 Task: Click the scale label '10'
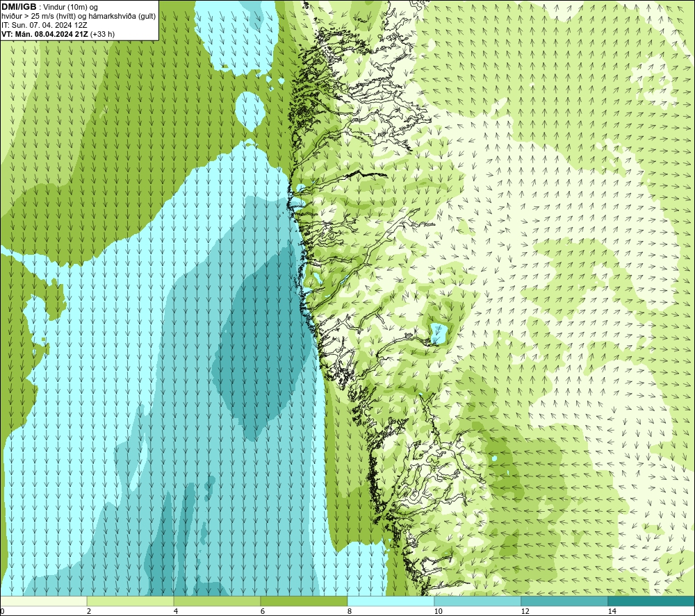(x=438, y=611)
